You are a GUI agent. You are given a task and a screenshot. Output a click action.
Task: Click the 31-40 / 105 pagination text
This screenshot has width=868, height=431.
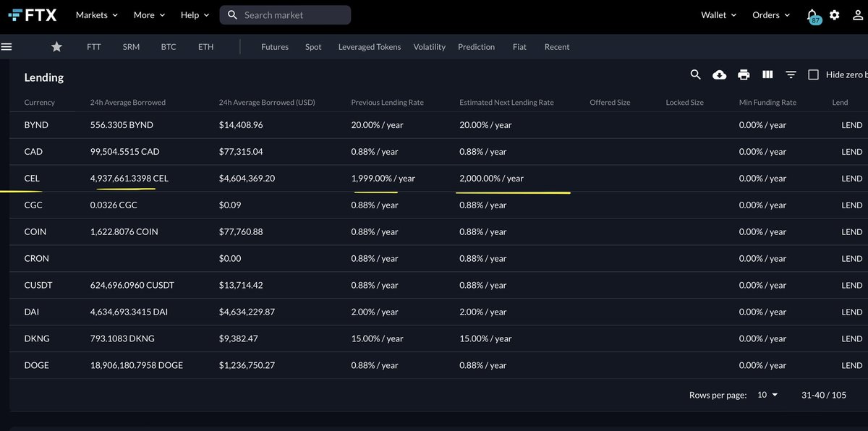point(825,395)
